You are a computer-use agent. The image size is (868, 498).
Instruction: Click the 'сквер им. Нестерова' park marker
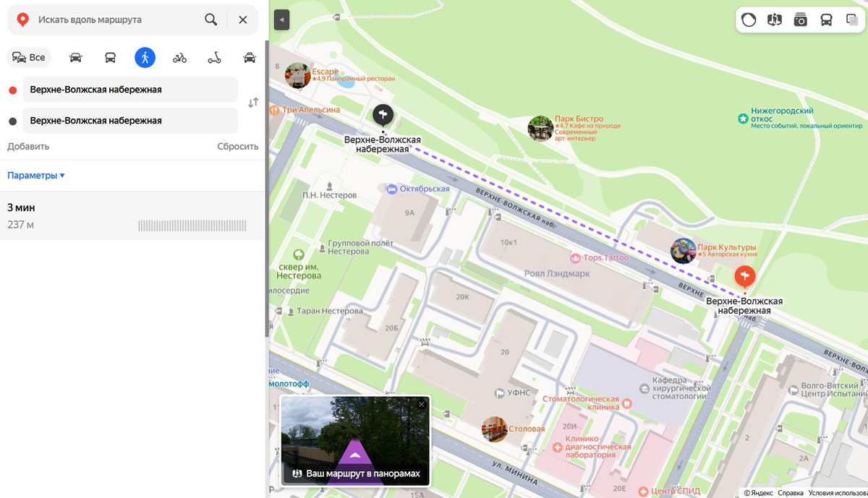point(299,254)
